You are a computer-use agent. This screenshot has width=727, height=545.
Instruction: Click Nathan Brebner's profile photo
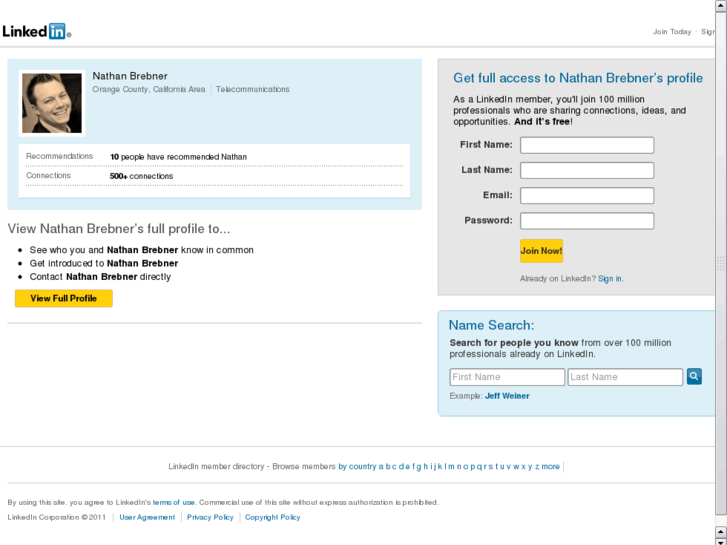click(x=52, y=103)
